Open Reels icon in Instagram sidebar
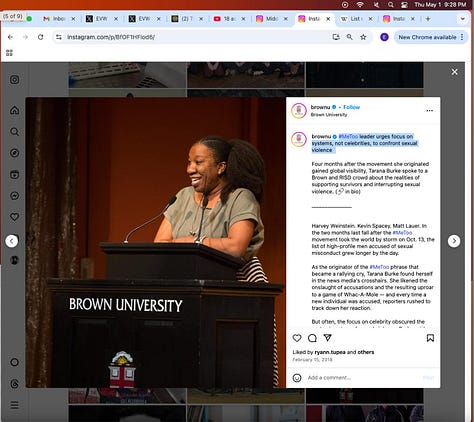 tap(14, 174)
